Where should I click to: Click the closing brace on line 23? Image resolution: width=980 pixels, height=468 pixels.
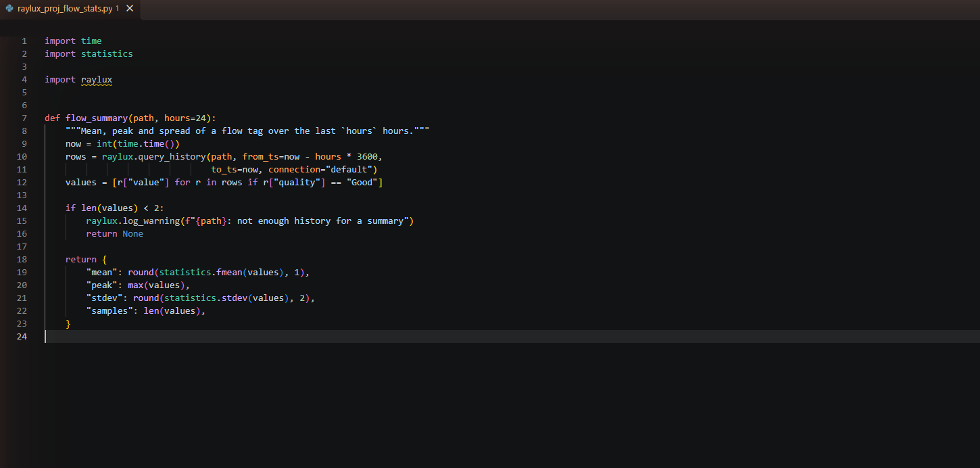(68, 323)
